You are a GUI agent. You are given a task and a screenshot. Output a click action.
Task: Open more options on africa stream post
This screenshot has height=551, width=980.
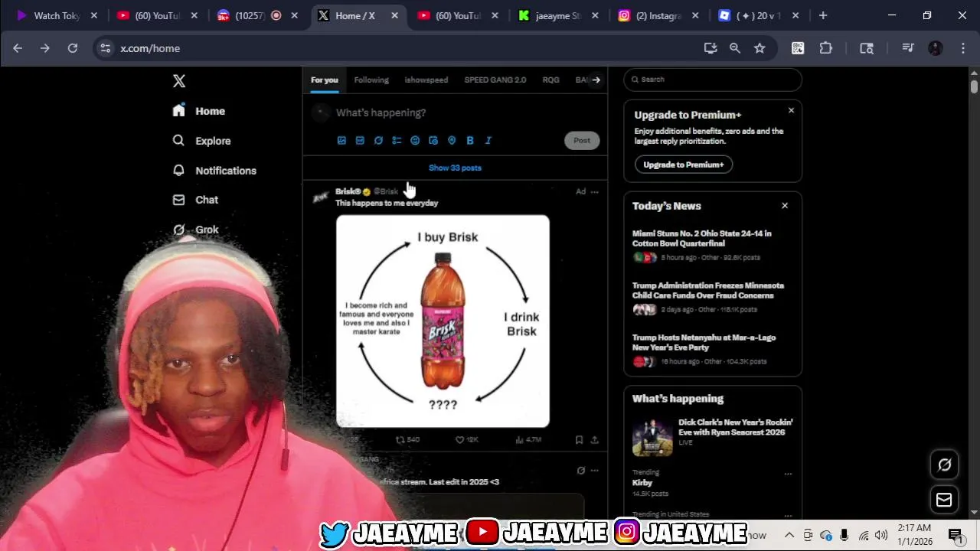pyautogui.click(x=595, y=471)
